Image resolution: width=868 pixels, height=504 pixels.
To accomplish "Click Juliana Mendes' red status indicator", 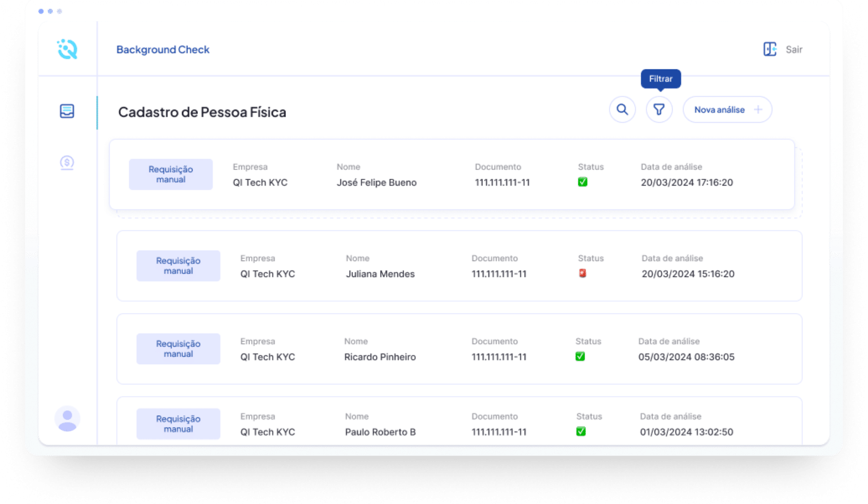I will coord(582,273).
